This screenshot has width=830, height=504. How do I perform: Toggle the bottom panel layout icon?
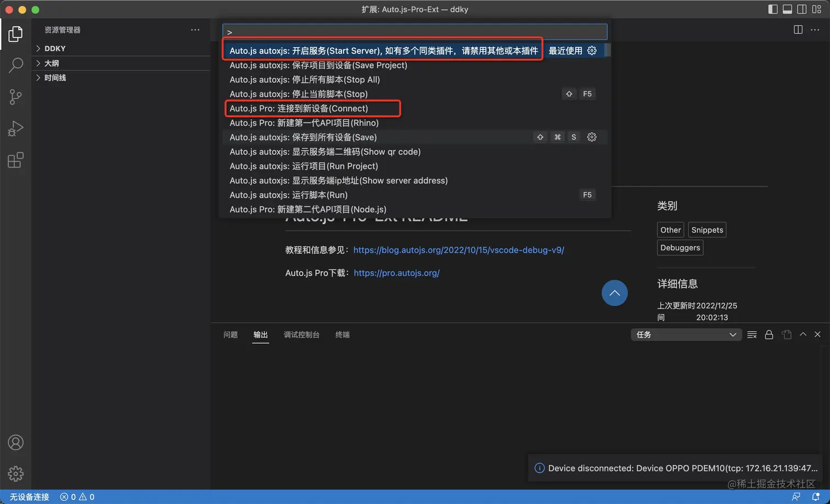(x=787, y=9)
